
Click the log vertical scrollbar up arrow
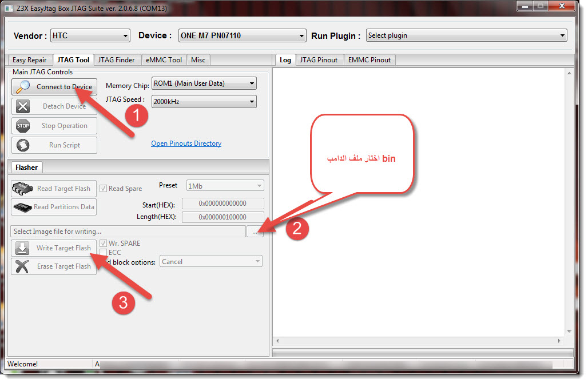click(569, 73)
